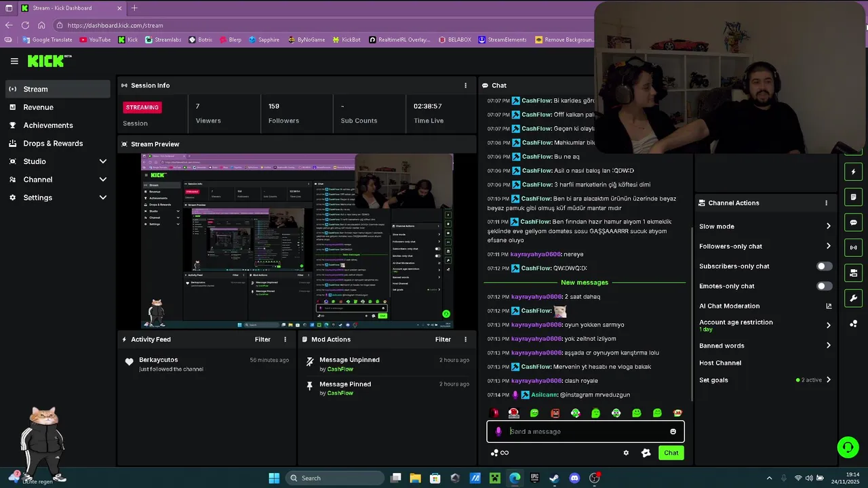
Task: Click the lightning bolt sidebar icon
Action: (x=853, y=172)
